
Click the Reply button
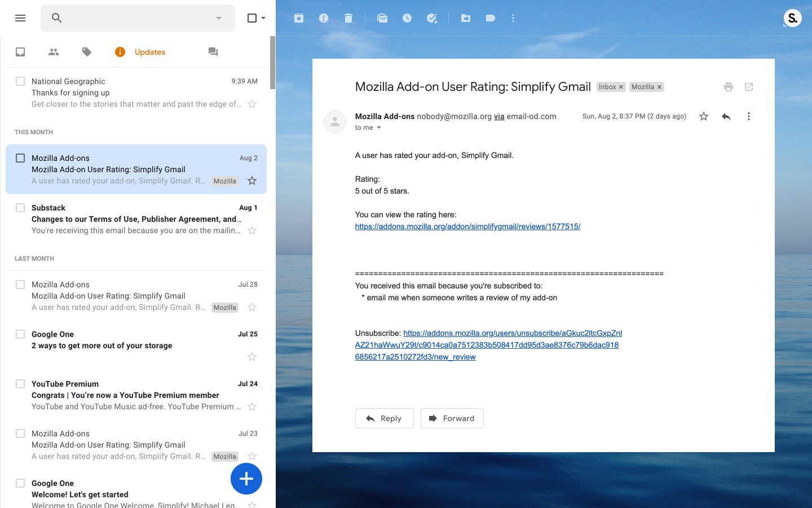(385, 418)
